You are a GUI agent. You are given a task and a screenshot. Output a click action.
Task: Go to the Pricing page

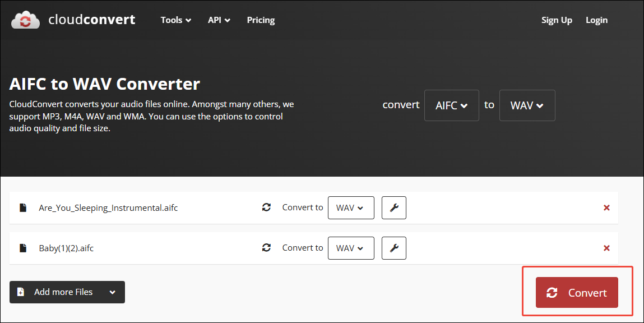[261, 20]
